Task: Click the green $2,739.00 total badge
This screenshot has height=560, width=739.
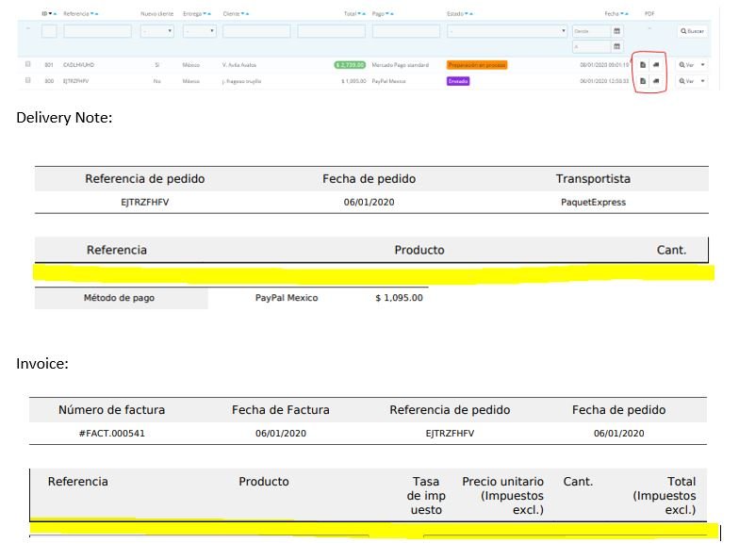Action: coord(350,65)
